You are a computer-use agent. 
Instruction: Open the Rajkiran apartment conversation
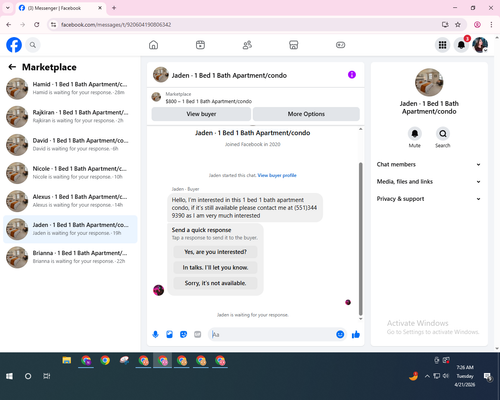70,117
